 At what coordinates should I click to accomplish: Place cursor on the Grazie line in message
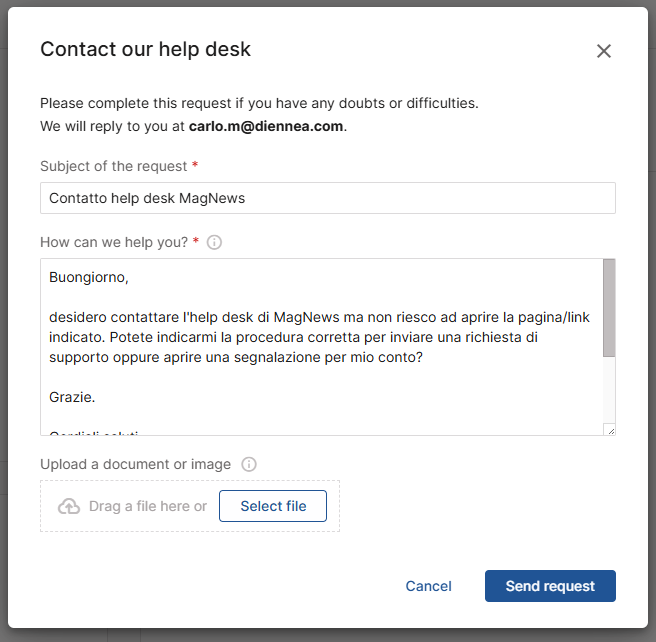72,397
